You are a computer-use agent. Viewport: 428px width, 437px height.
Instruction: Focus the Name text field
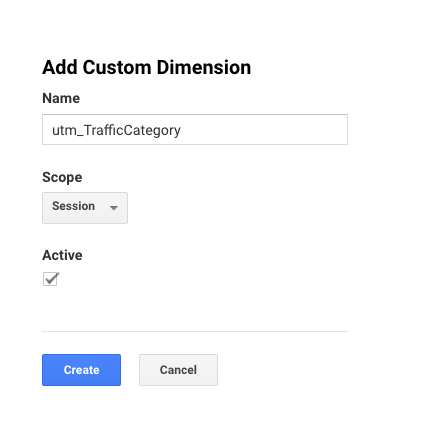point(195,129)
